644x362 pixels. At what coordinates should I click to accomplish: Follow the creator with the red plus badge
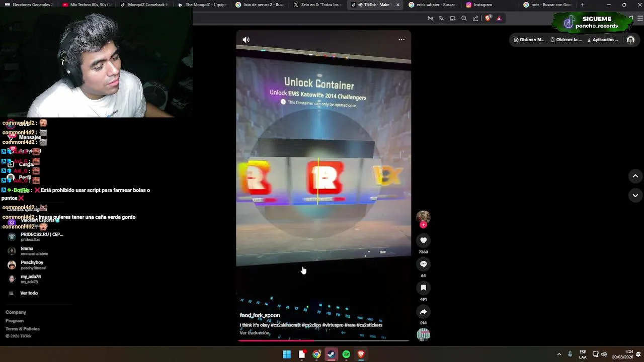point(423,225)
